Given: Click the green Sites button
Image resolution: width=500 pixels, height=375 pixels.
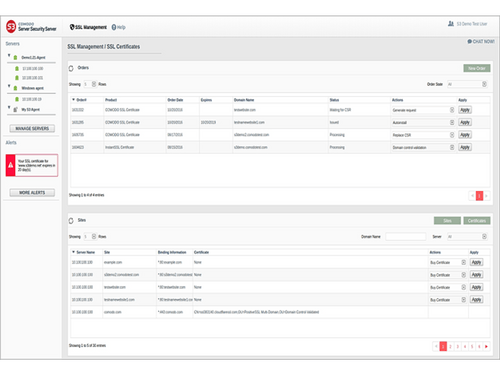Looking at the screenshot, I should [x=447, y=221].
